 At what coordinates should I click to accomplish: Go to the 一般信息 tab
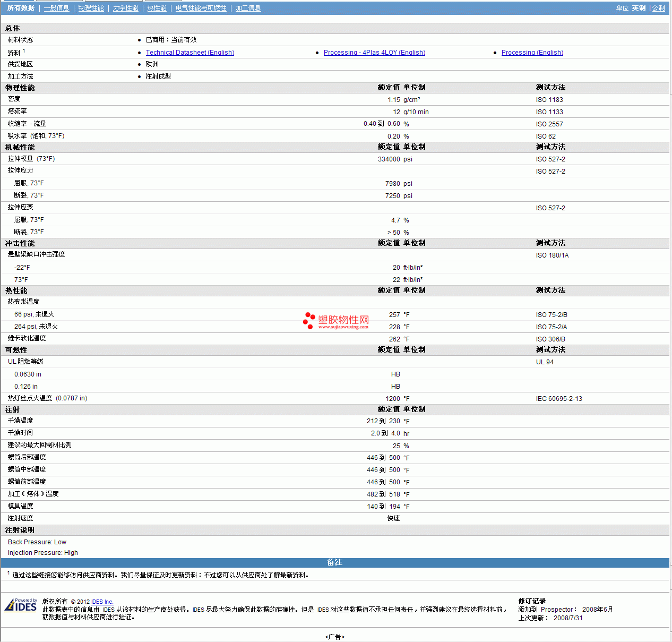(56, 8)
